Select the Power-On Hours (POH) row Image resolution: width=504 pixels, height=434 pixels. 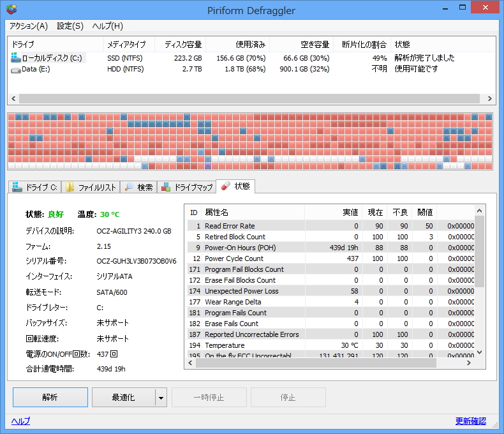point(330,248)
